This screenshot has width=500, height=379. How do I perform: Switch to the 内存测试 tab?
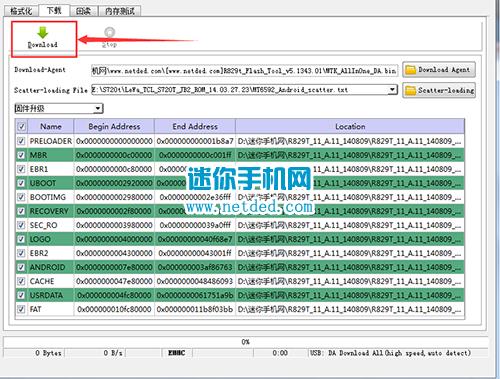pos(120,11)
